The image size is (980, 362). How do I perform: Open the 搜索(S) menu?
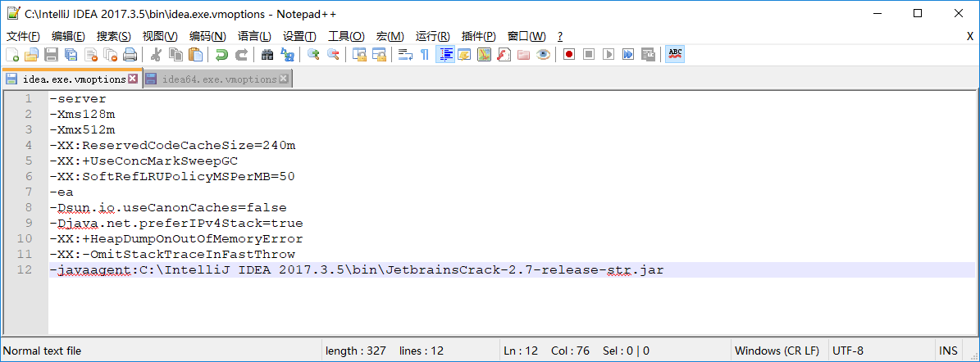coord(114,36)
